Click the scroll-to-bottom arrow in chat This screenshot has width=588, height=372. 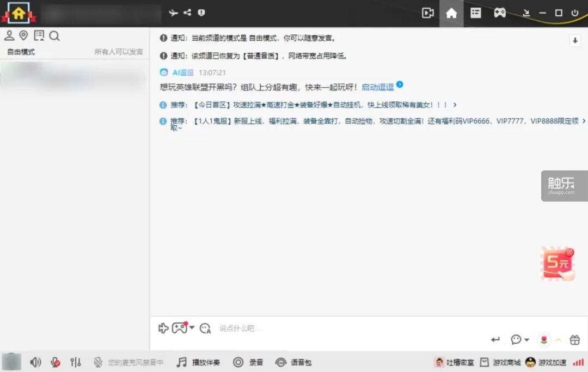(x=575, y=41)
